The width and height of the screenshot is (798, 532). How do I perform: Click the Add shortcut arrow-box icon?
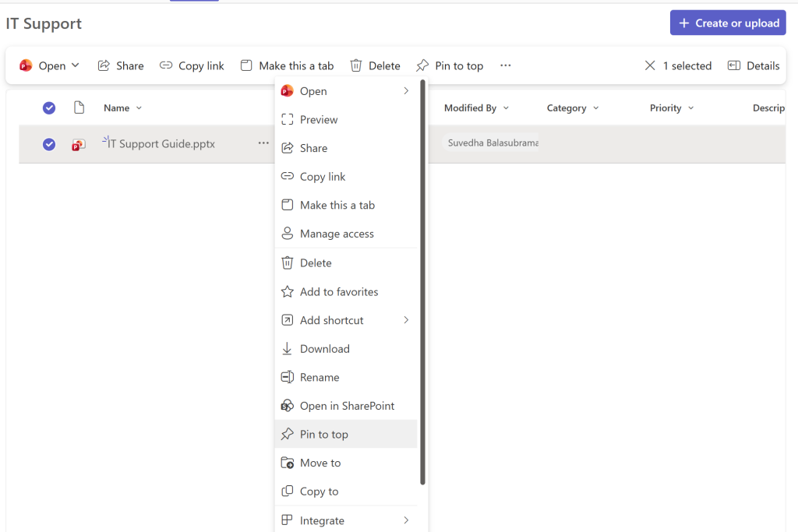tap(288, 320)
